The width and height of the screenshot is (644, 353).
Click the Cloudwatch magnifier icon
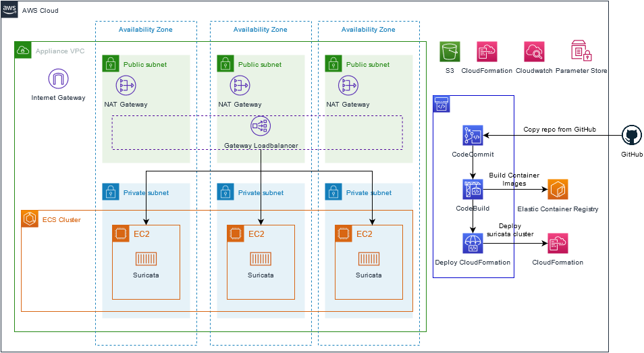[x=534, y=52]
